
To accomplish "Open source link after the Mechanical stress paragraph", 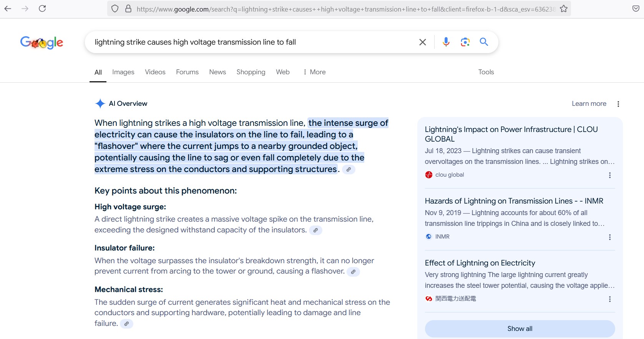I will pos(126,324).
